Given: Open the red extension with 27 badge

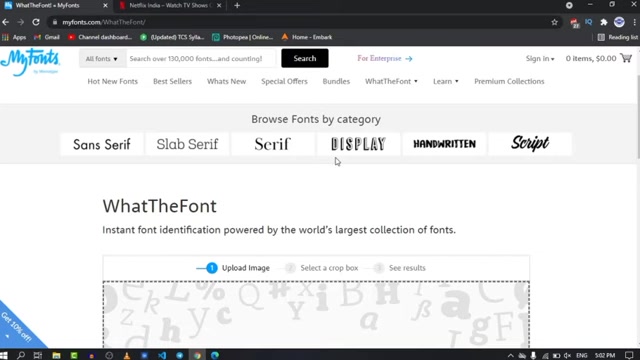Looking at the screenshot, I should click(574, 23).
